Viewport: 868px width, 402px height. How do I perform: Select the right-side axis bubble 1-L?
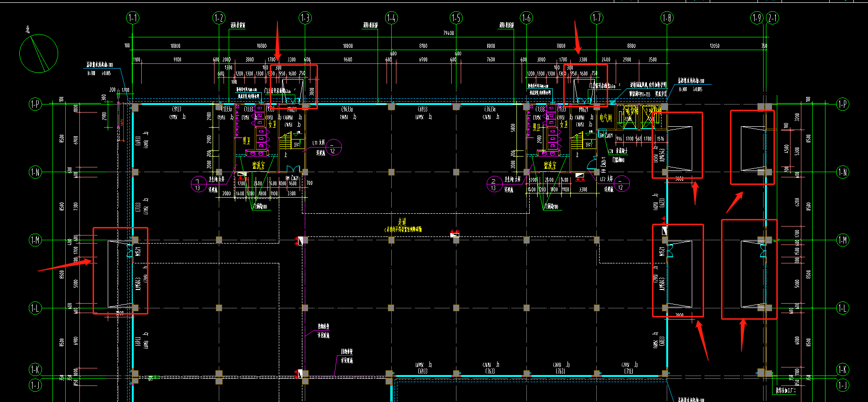[842, 308]
